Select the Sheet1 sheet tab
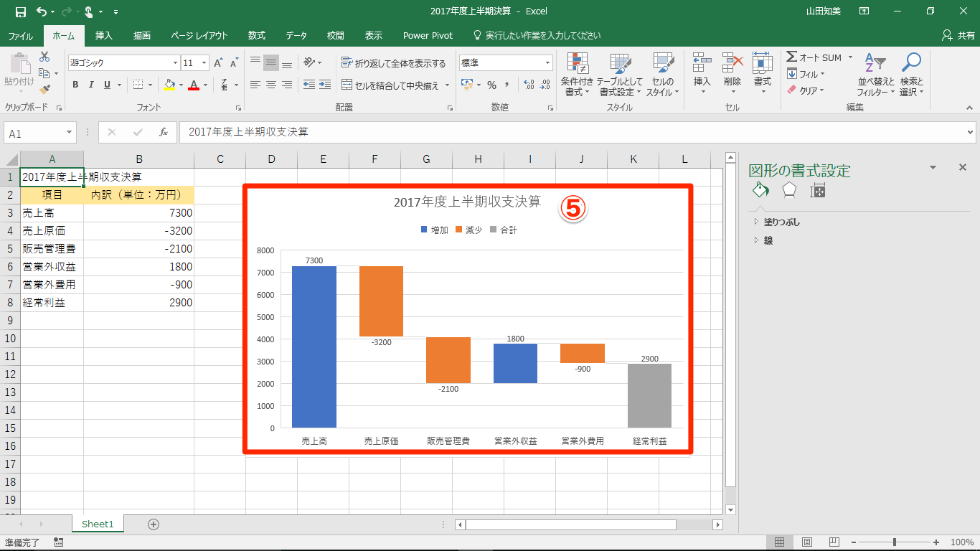Screen dimensions: 980x551 click(x=98, y=524)
